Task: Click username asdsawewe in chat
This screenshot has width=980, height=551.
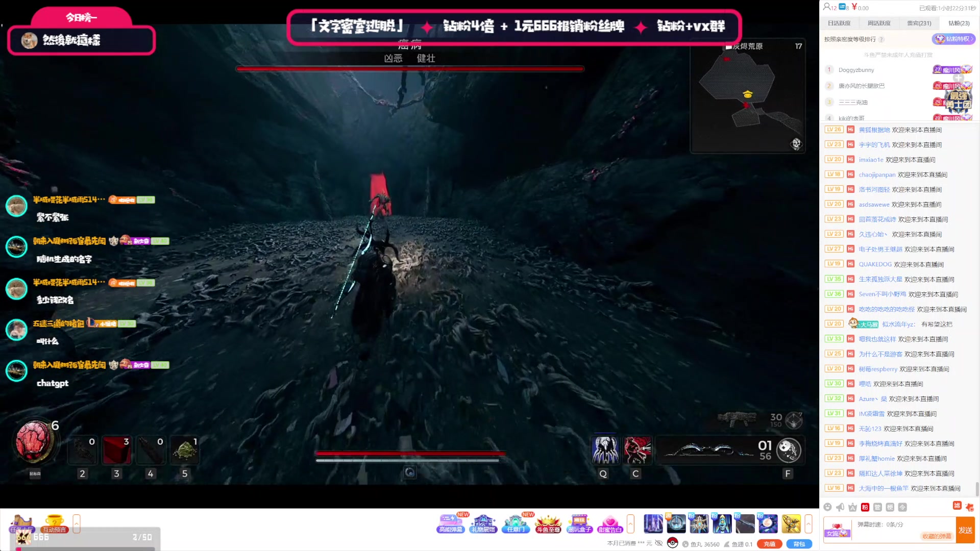Action: click(x=874, y=205)
